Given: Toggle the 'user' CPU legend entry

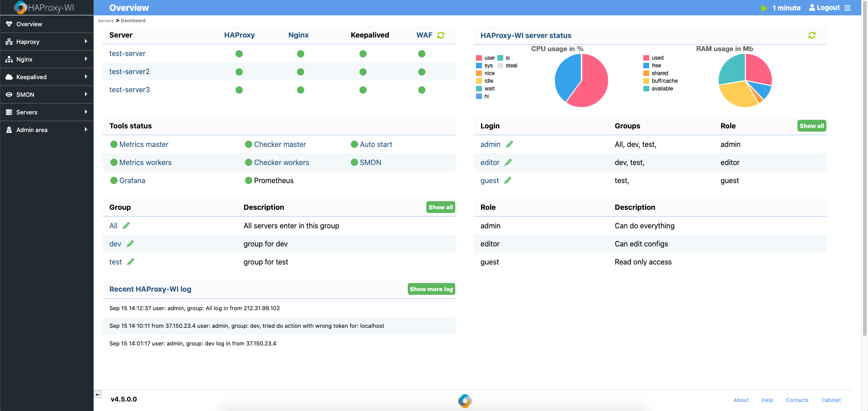Looking at the screenshot, I should (486, 58).
